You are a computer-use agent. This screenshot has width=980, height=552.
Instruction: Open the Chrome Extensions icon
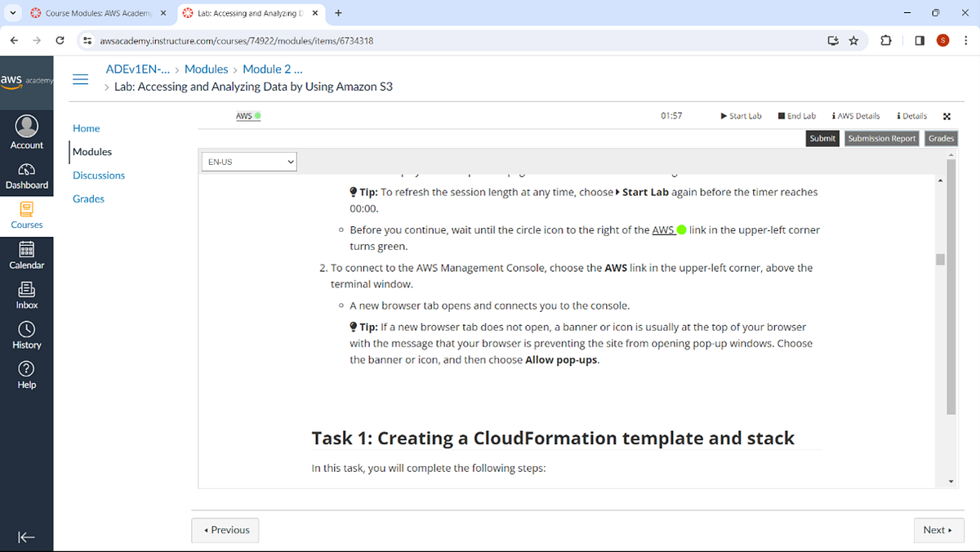click(x=885, y=39)
